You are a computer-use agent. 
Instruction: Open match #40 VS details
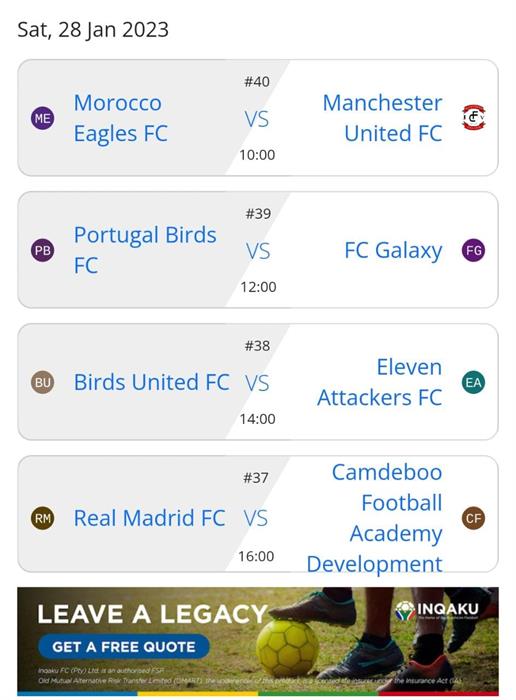coord(257,119)
